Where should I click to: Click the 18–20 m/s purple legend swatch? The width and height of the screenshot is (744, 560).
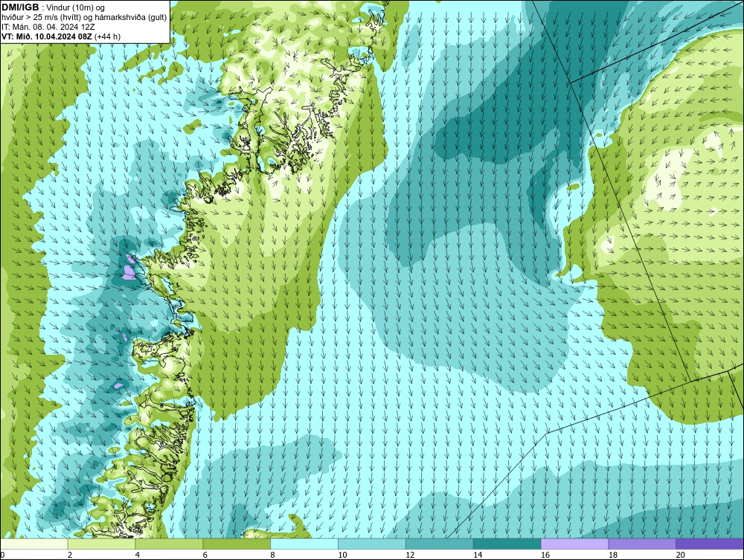643,544
